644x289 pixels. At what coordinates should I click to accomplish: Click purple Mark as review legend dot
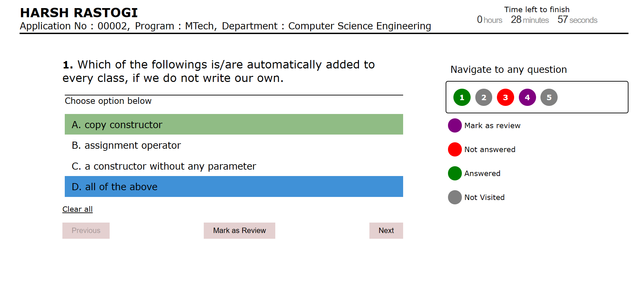tap(455, 125)
